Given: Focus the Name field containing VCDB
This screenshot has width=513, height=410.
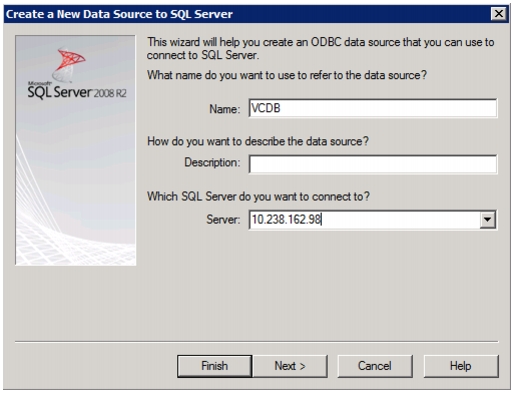Looking at the screenshot, I should 373,108.
